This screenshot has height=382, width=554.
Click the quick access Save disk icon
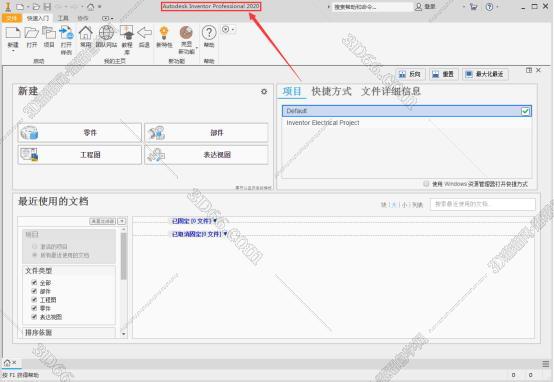click(x=47, y=7)
